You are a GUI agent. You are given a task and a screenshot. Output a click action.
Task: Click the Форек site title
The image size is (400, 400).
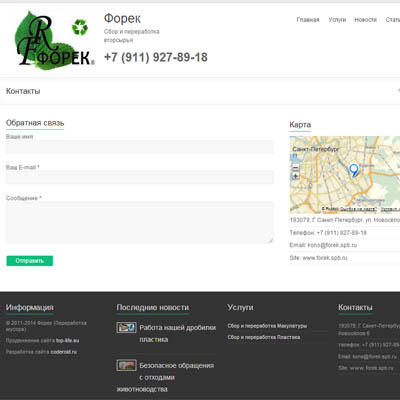coord(122,18)
